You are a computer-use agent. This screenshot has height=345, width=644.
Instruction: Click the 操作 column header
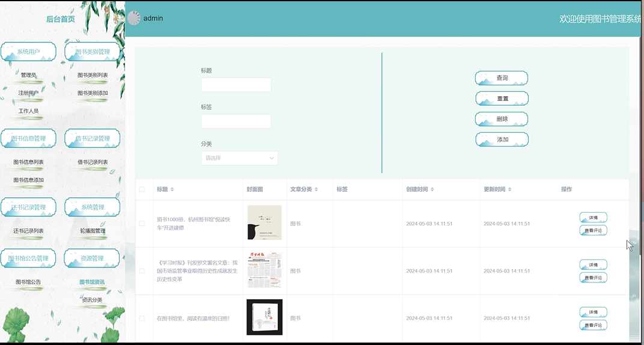[566, 189]
